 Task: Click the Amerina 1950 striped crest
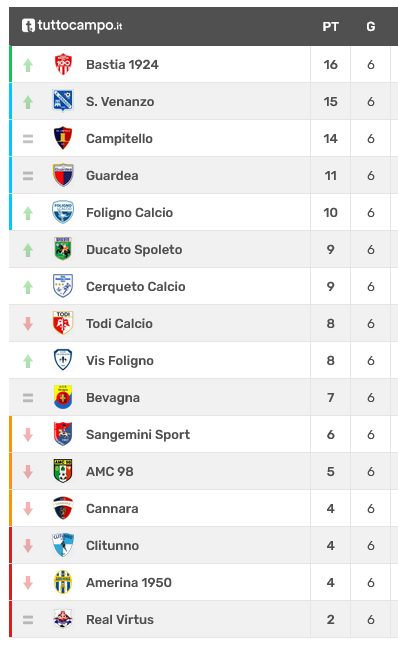coord(63,582)
